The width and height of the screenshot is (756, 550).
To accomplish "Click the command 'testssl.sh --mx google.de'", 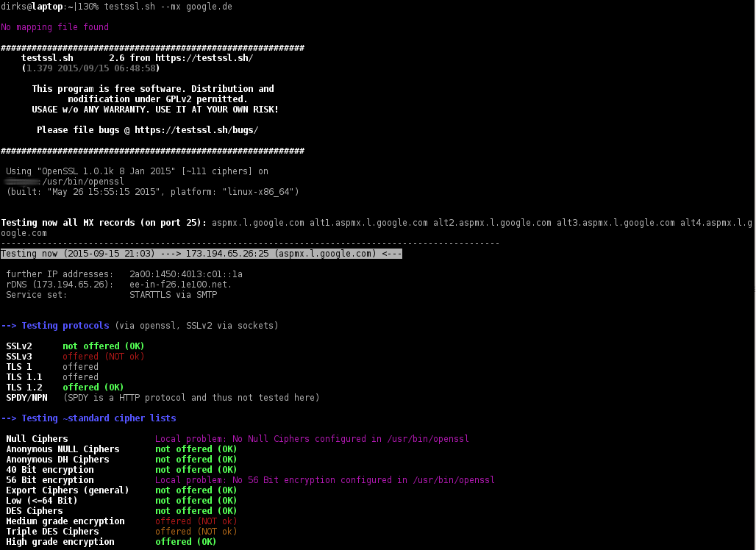I will click(168, 7).
